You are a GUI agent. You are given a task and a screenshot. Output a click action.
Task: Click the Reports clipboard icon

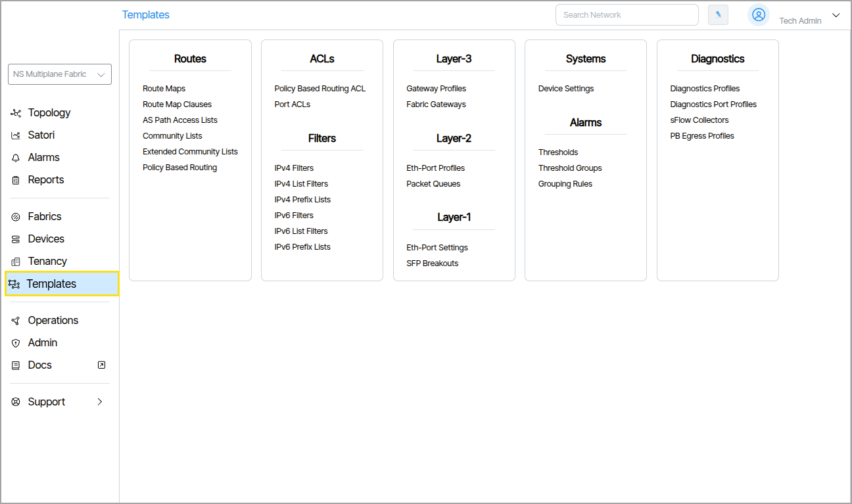16,180
